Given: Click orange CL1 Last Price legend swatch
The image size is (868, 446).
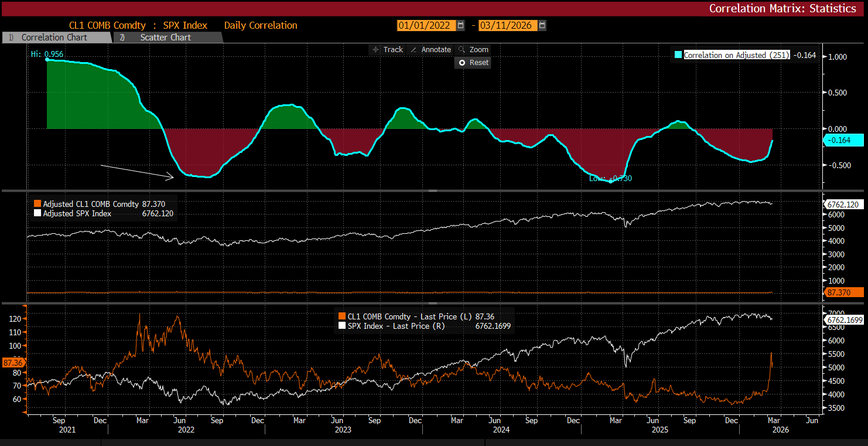Looking at the screenshot, I should pyautogui.click(x=342, y=316).
